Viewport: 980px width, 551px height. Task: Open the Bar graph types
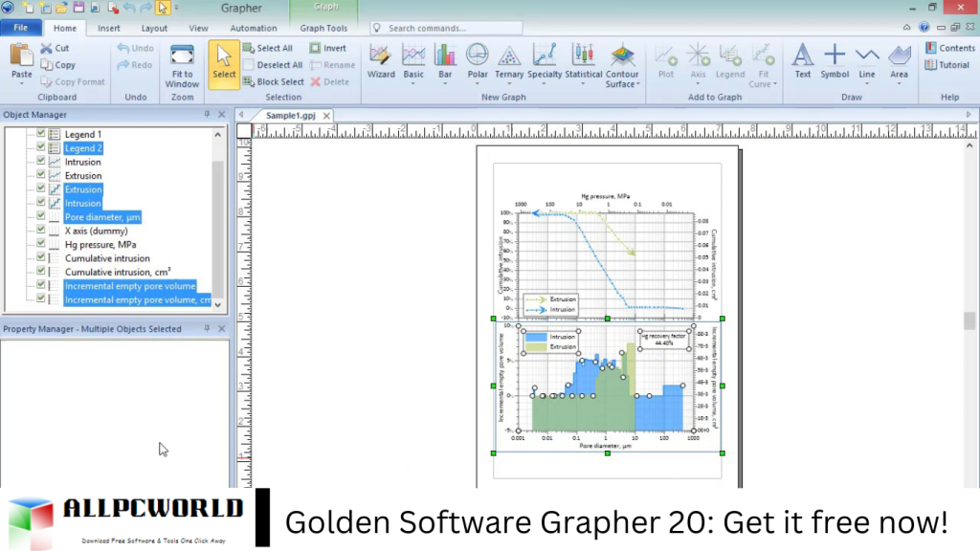tap(445, 64)
